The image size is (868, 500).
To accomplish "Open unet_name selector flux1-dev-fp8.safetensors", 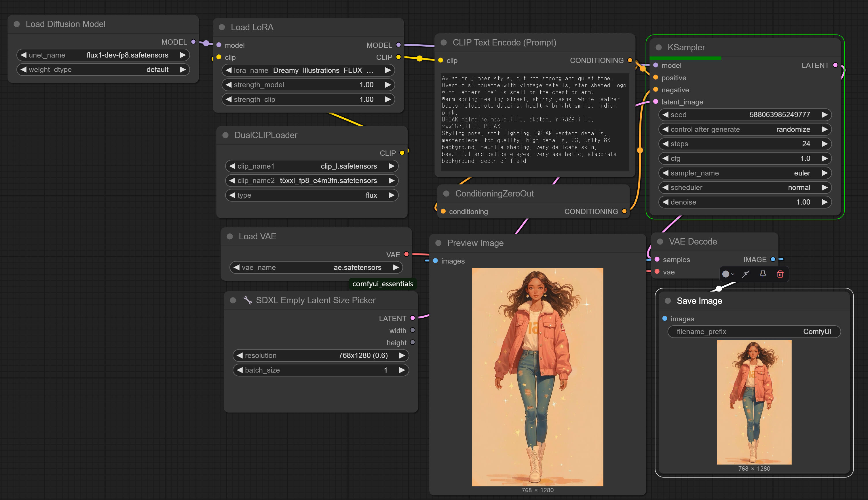I will pos(103,55).
